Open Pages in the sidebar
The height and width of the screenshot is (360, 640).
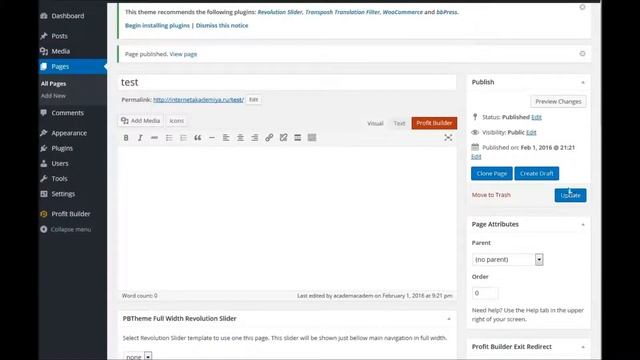(73, 67)
